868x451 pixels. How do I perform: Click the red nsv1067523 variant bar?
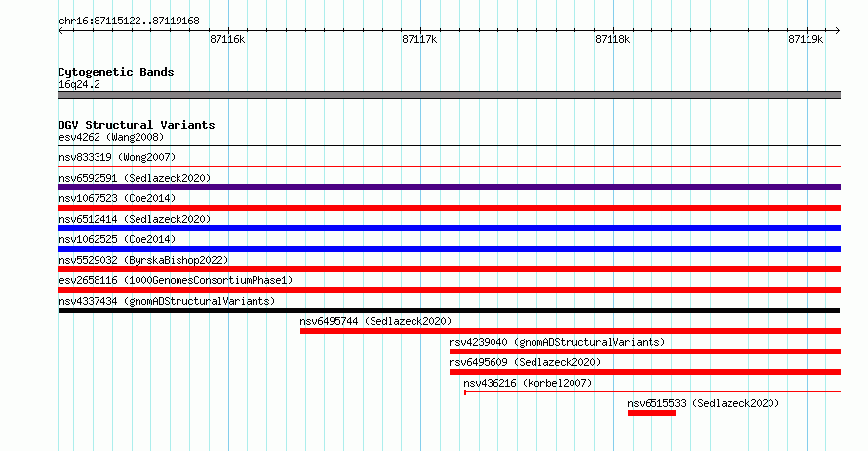(x=449, y=208)
